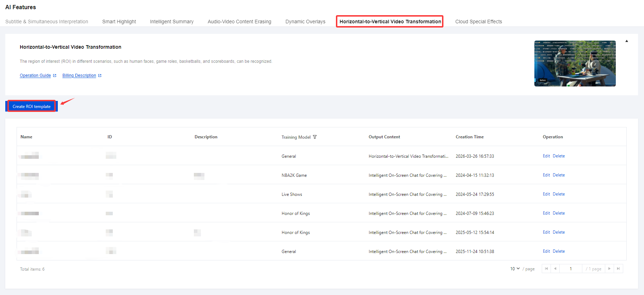Select the Dynamic Overlays tab

click(305, 22)
